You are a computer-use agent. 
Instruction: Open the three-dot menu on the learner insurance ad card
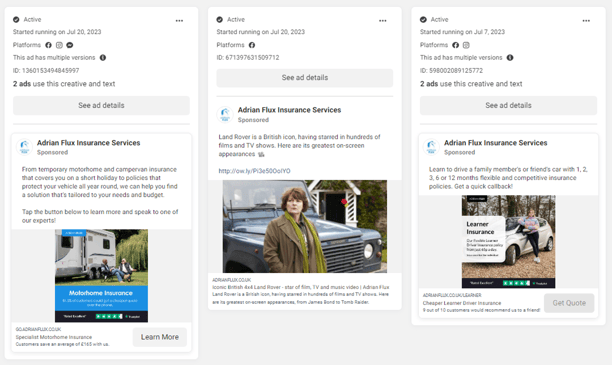pyautogui.click(x=586, y=21)
